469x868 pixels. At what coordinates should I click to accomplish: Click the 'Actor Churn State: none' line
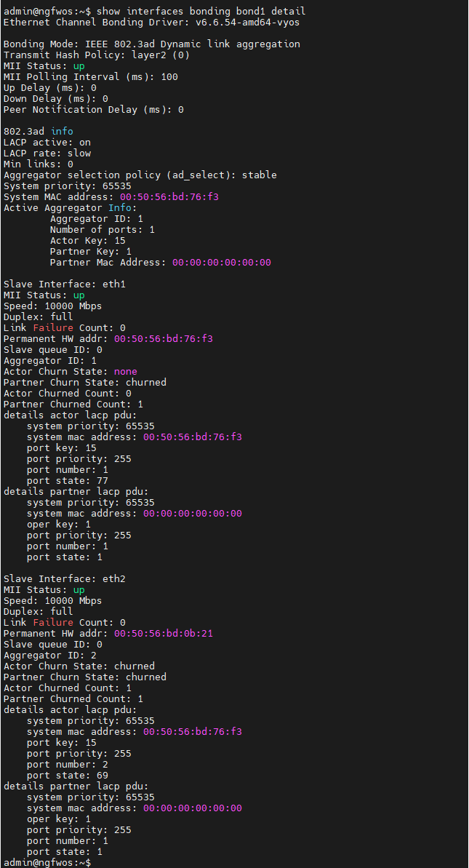click(x=70, y=371)
